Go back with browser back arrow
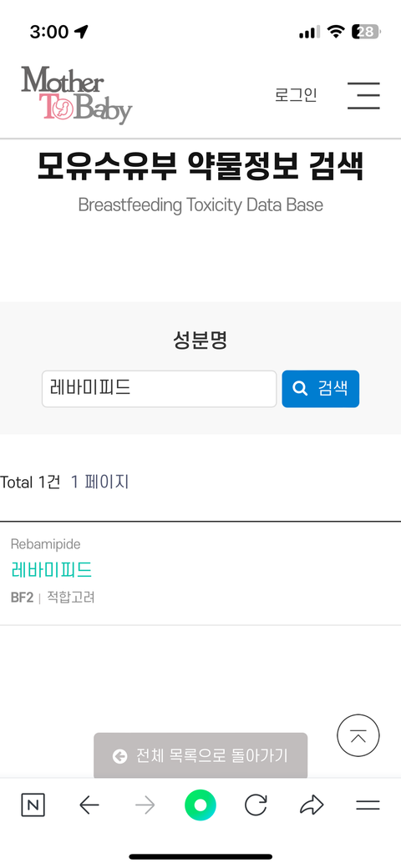The image size is (401, 868). click(x=89, y=805)
